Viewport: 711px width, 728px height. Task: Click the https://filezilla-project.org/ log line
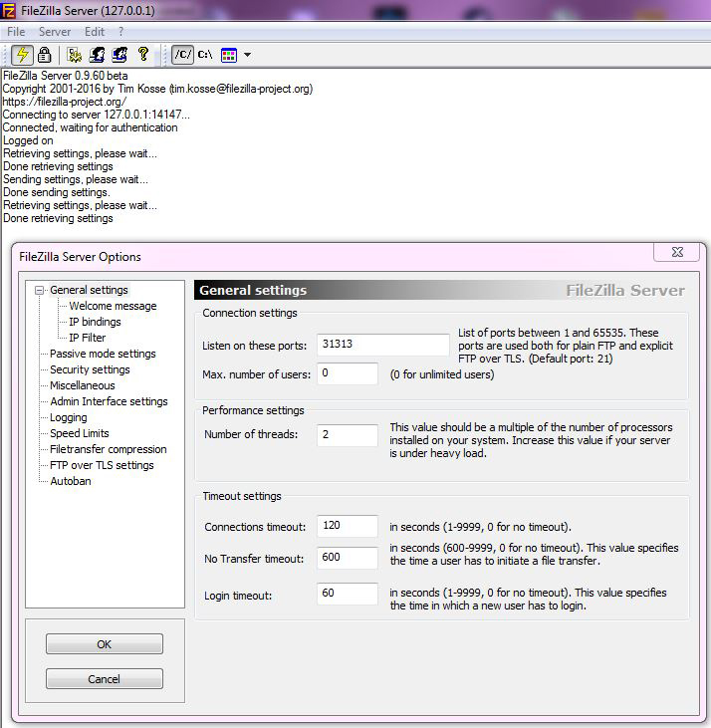click(65, 102)
